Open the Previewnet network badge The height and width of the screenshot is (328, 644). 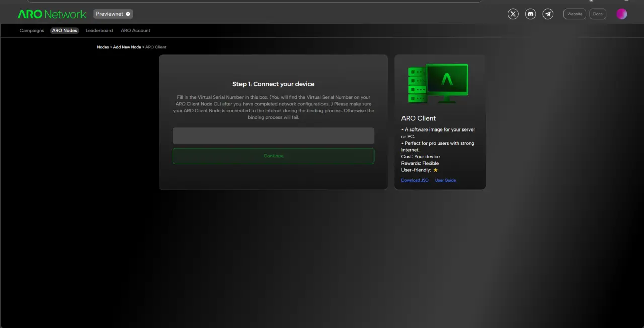pos(113,14)
